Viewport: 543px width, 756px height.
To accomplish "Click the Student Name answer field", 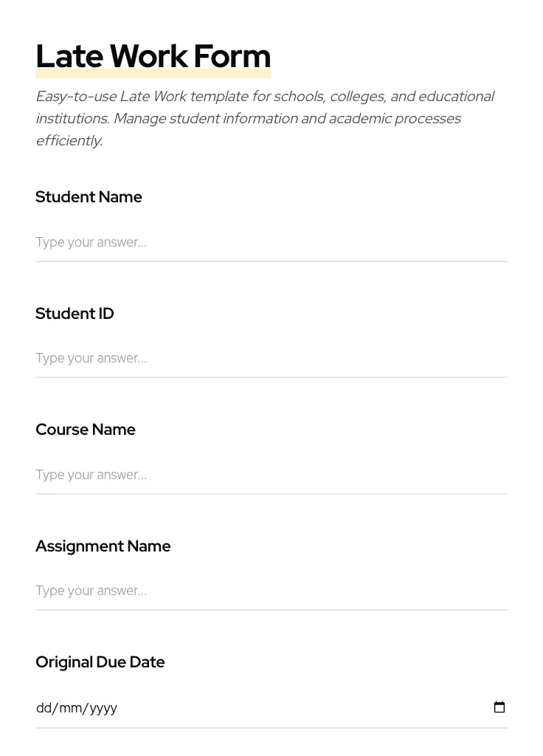I will (271, 242).
